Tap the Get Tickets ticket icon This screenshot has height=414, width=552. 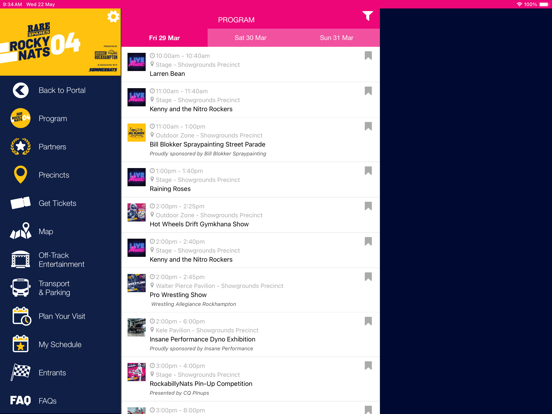coord(20,203)
